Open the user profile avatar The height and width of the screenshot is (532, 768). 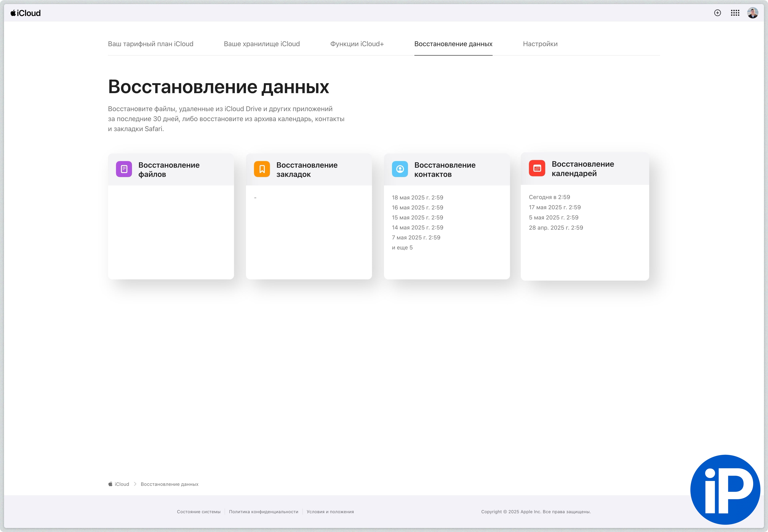(753, 13)
